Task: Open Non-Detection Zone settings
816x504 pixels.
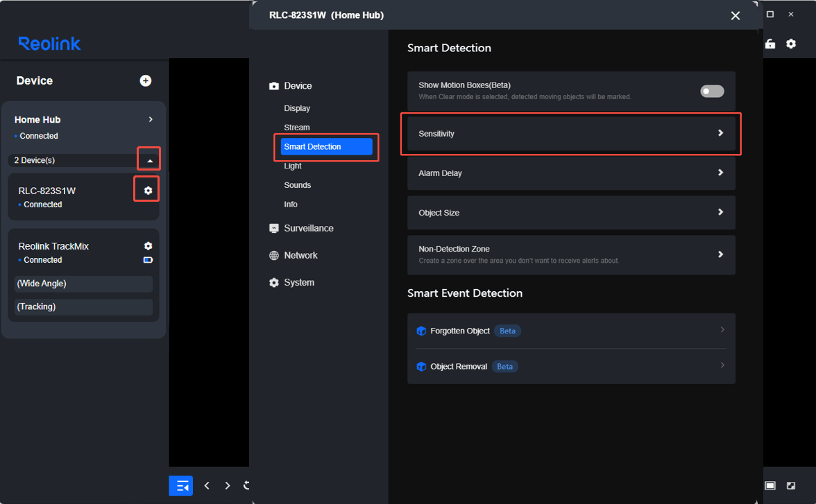Action: point(571,255)
